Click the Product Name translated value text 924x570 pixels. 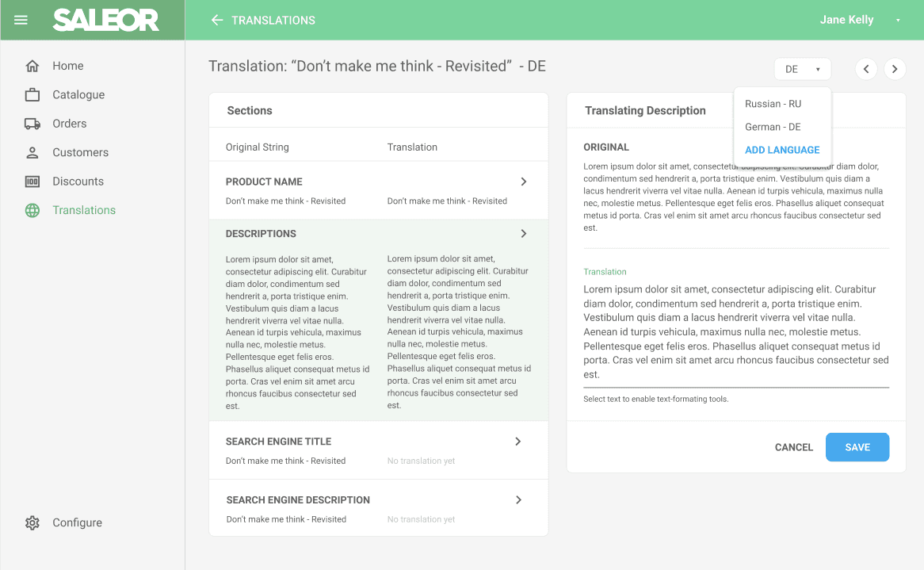point(447,201)
